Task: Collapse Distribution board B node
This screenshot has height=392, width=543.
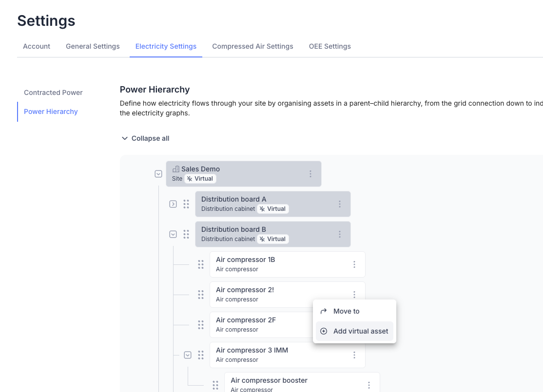Action: pyautogui.click(x=173, y=234)
